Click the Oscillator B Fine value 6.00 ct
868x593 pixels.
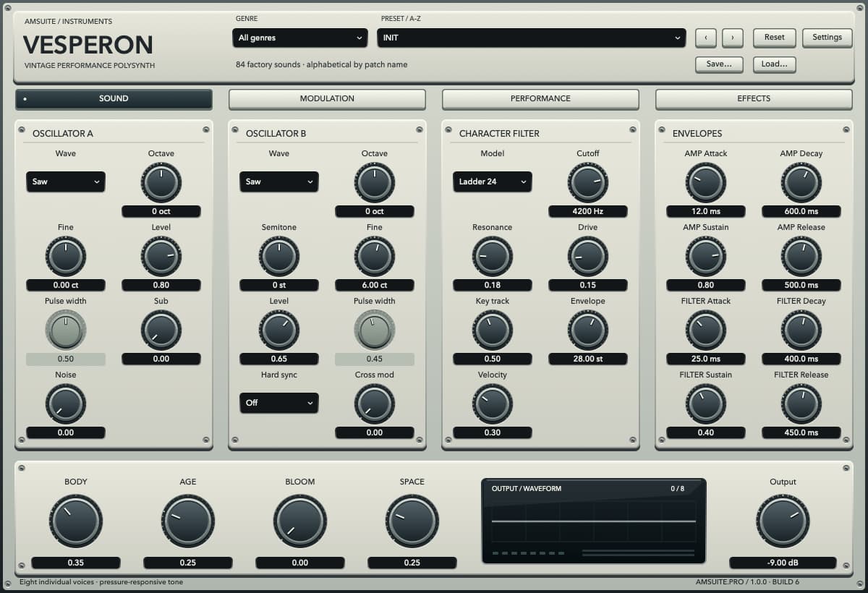point(375,286)
